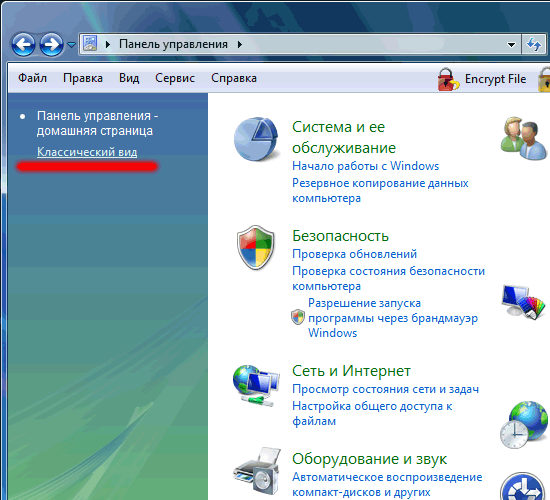Open the Сервис menu
Screen dimensions: 550x500
click(x=175, y=78)
